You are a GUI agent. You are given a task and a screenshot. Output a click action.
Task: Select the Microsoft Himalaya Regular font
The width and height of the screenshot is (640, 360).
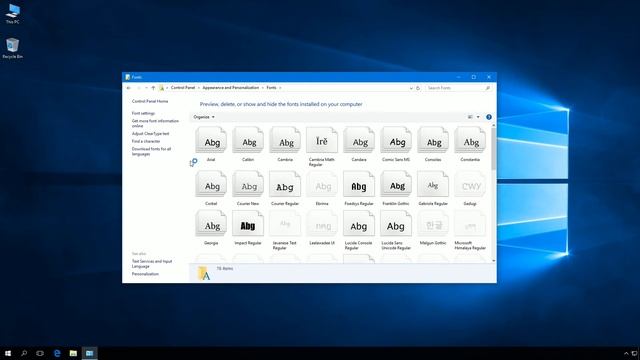[x=470, y=224]
